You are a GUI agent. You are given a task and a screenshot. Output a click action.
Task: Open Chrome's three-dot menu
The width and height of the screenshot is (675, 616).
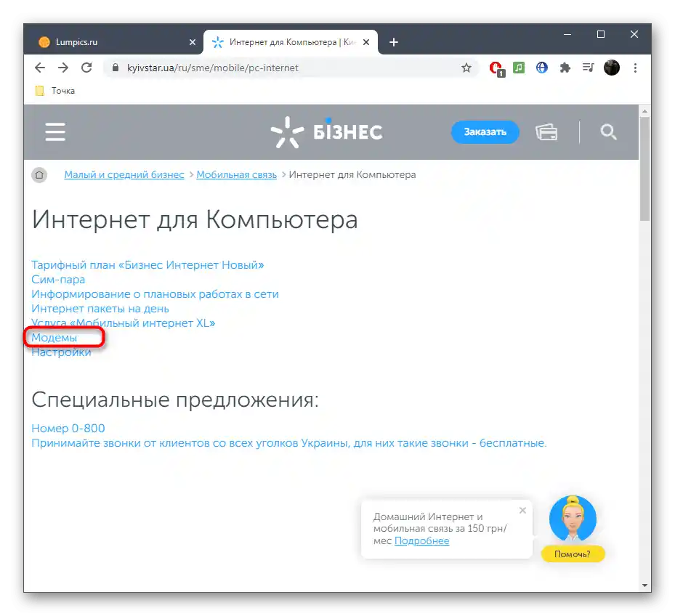click(x=635, y=68)
